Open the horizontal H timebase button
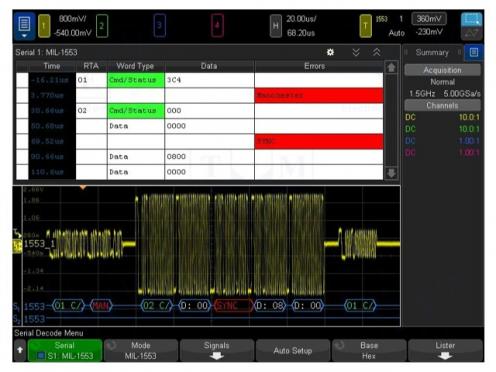 click(x=275, y=26)
